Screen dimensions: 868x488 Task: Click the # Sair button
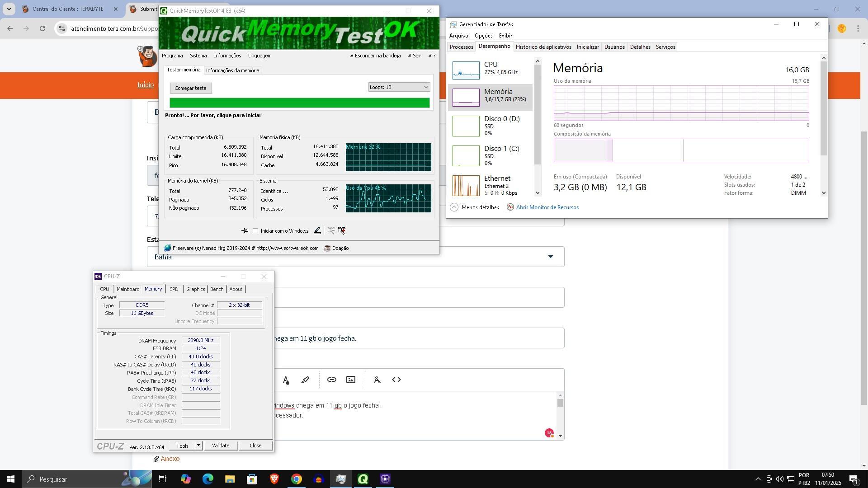click(414, 56)
